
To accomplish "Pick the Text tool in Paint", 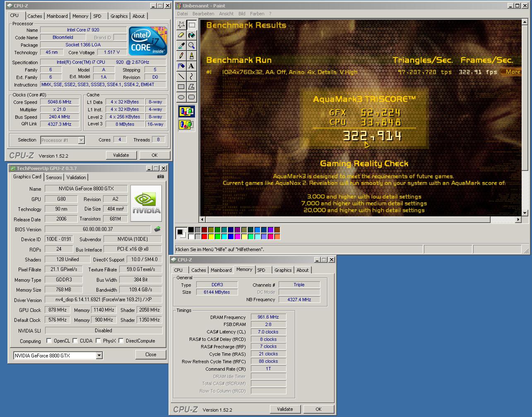I will [191, 66].
